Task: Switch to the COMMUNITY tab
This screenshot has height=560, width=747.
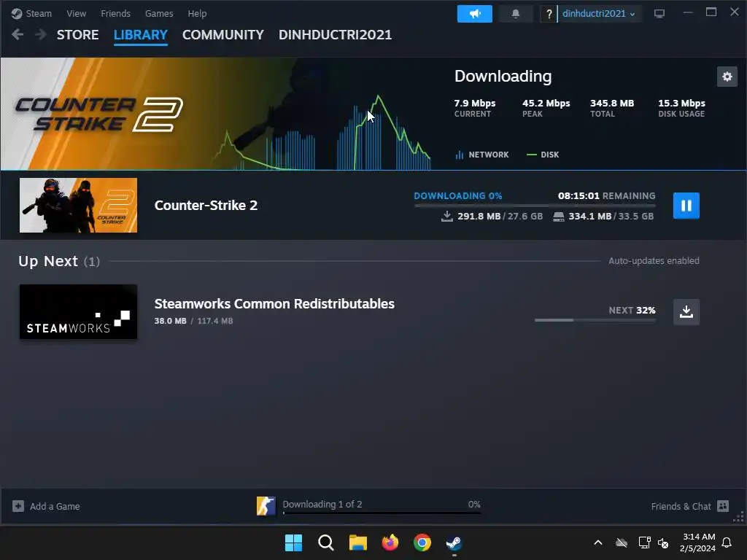Action: click(223, 35)
